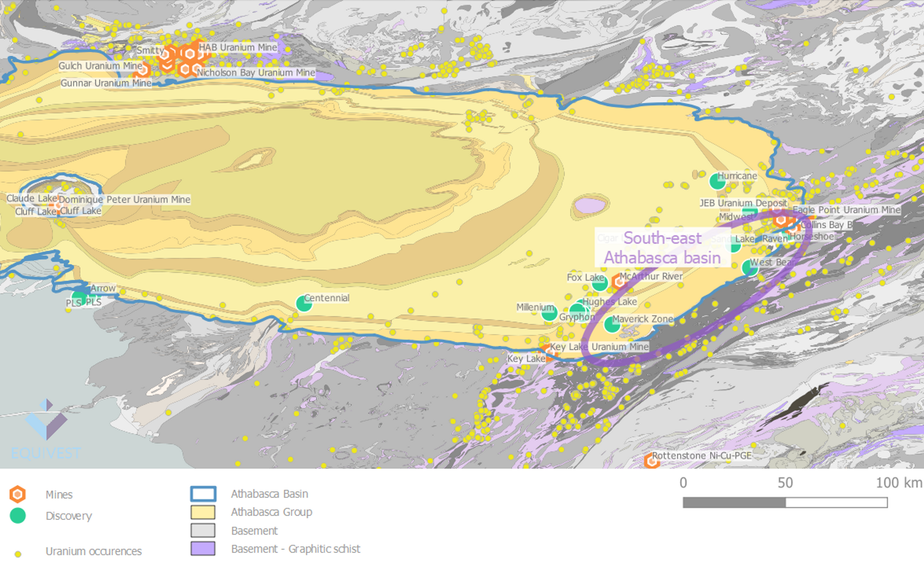Click the 'Fox Lake' text label
924x566 pixels.
point(585,278)
